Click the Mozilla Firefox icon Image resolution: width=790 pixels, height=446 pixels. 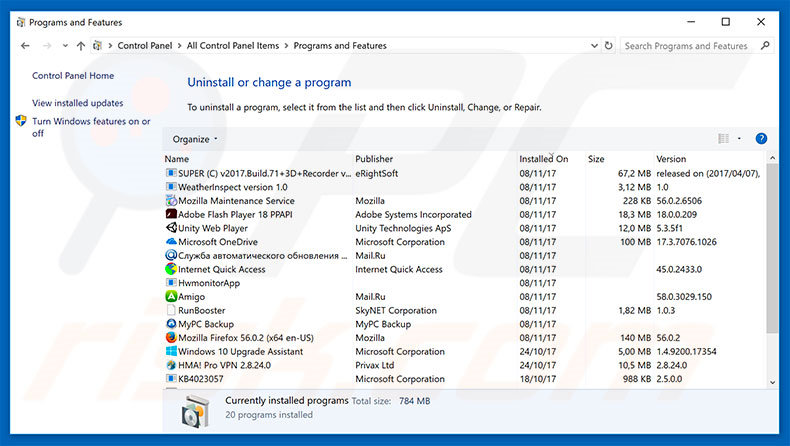point(171,338)
